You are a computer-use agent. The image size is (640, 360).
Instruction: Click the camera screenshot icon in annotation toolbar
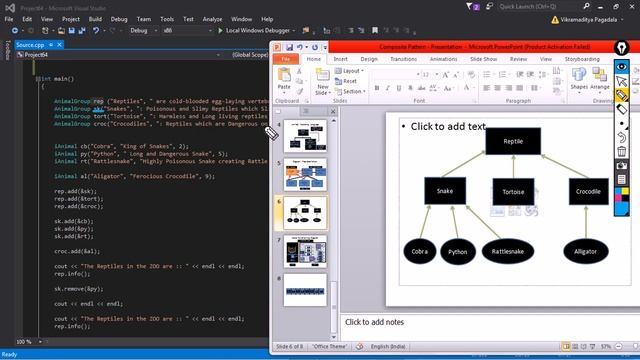click(621, 165)
